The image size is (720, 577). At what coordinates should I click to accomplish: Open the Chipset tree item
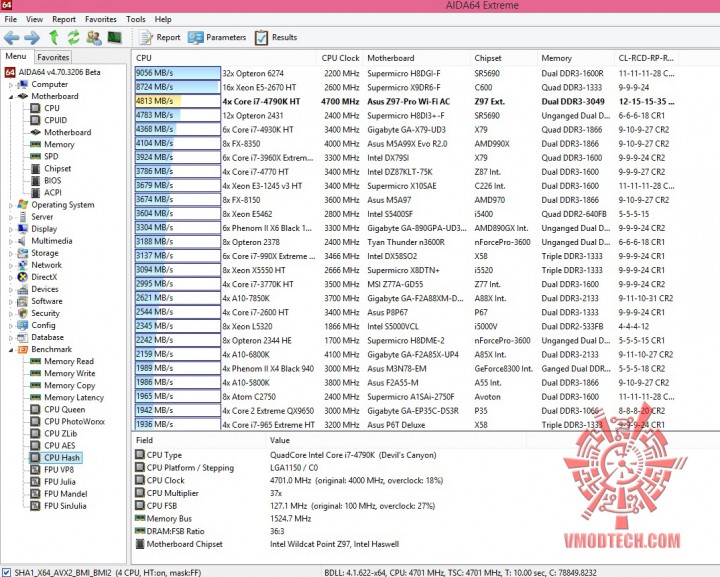pyautogui.click(x=51, y=168)
